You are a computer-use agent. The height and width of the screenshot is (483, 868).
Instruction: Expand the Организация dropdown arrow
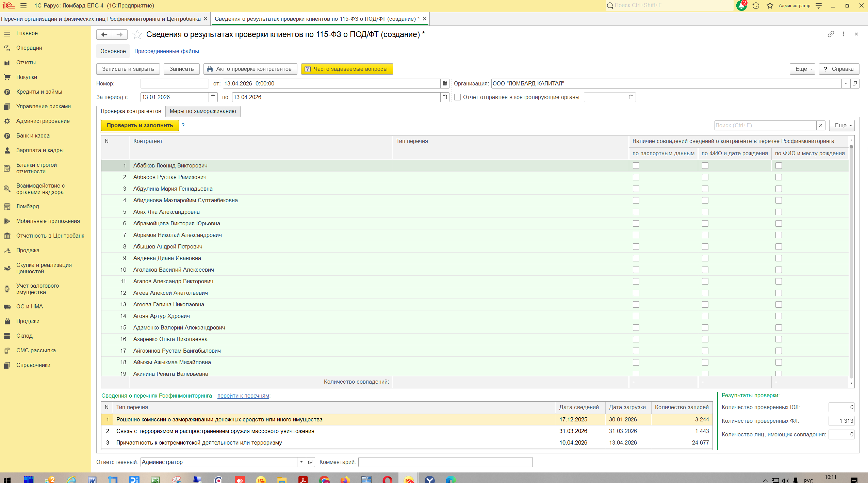[846, 83]
